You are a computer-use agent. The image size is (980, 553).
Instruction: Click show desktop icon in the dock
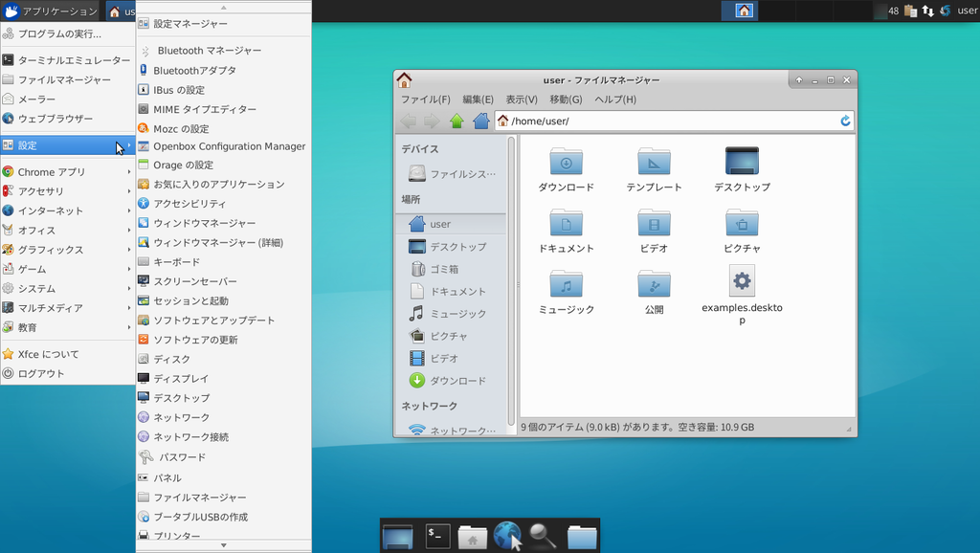pyautogui.click(x=398, y=537)
